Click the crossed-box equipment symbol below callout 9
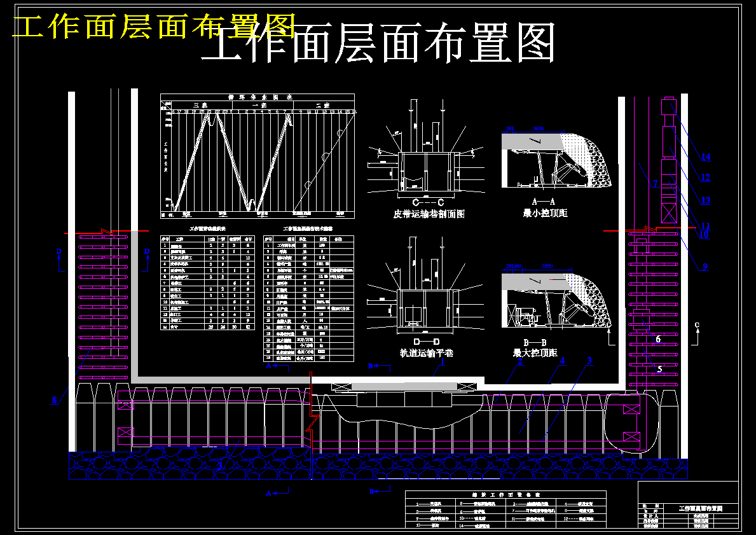This screenshot has height=535, width=756. [670, 213]
